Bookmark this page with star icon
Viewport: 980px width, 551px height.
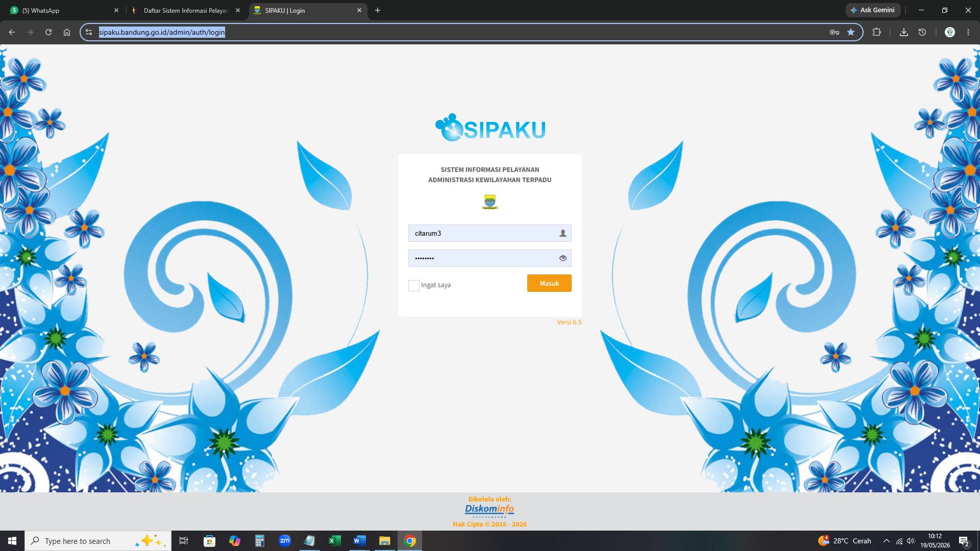[x=851, y=32]
